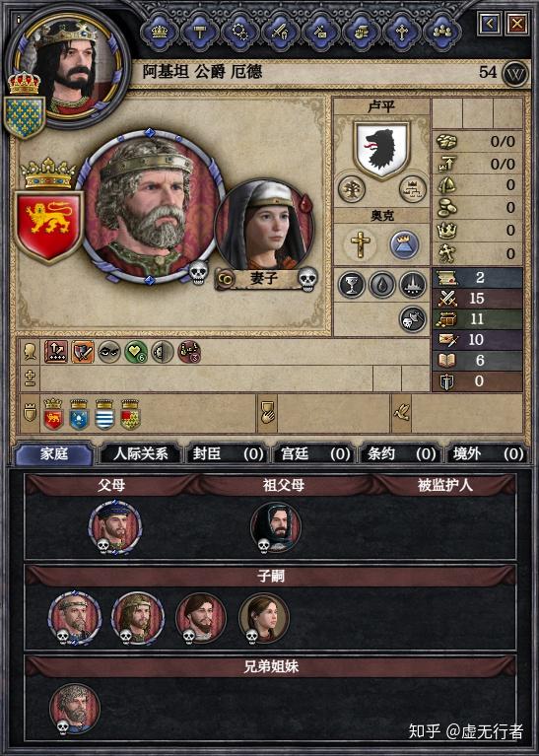Open the crown realm menu icon
539x756 pixels.
pos(160,32)
